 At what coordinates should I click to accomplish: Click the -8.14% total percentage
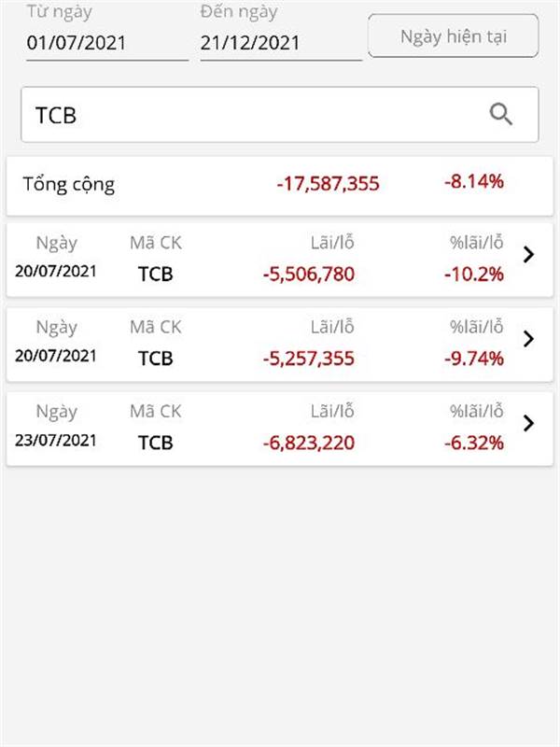point(474,181)
